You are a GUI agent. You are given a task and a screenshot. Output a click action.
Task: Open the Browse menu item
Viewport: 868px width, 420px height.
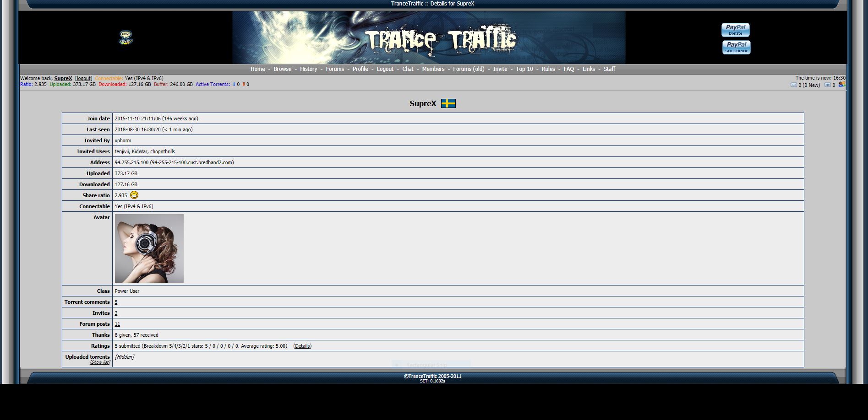(282, 69)
